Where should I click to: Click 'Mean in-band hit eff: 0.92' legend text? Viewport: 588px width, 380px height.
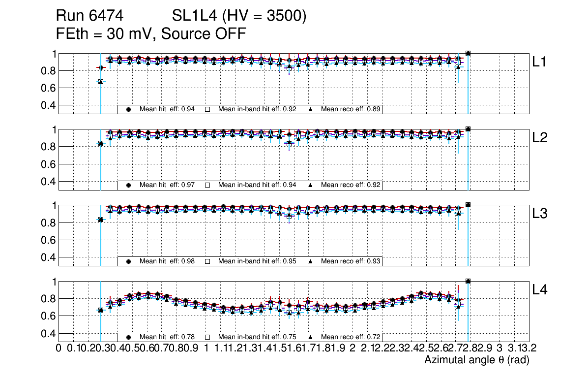257,109
